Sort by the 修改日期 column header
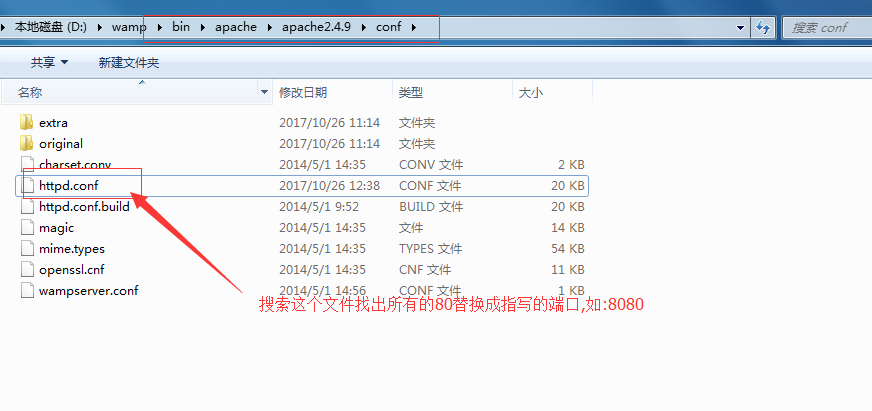 pyautogui.click(x=333, y=93)
